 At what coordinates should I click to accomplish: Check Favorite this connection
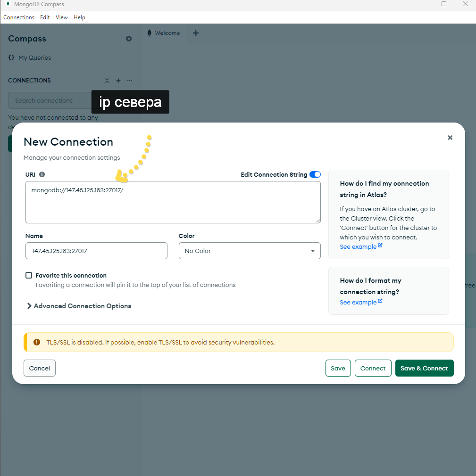pyautogui.click(x=29, y=275)
